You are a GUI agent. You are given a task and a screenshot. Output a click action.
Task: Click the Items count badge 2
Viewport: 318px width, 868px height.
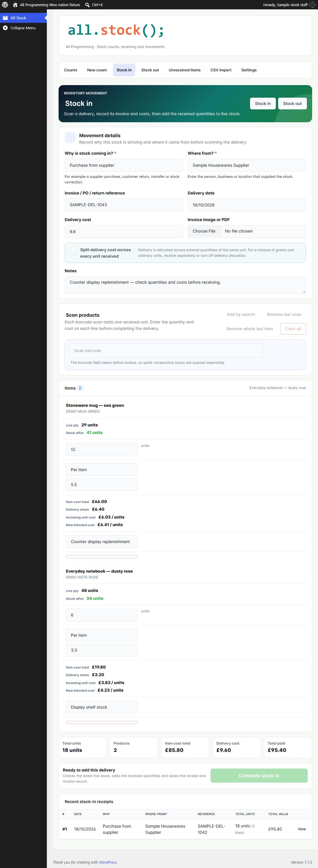coord(80,388)
